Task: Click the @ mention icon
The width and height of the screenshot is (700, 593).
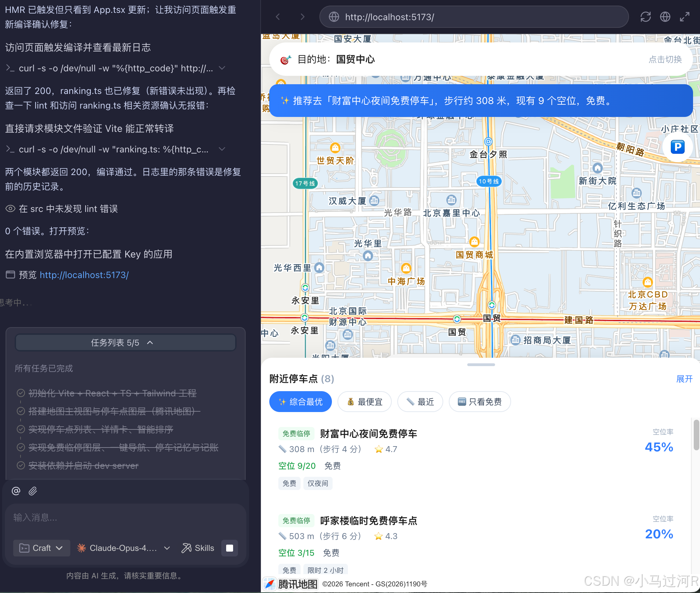Action: [x=16, y=491]
